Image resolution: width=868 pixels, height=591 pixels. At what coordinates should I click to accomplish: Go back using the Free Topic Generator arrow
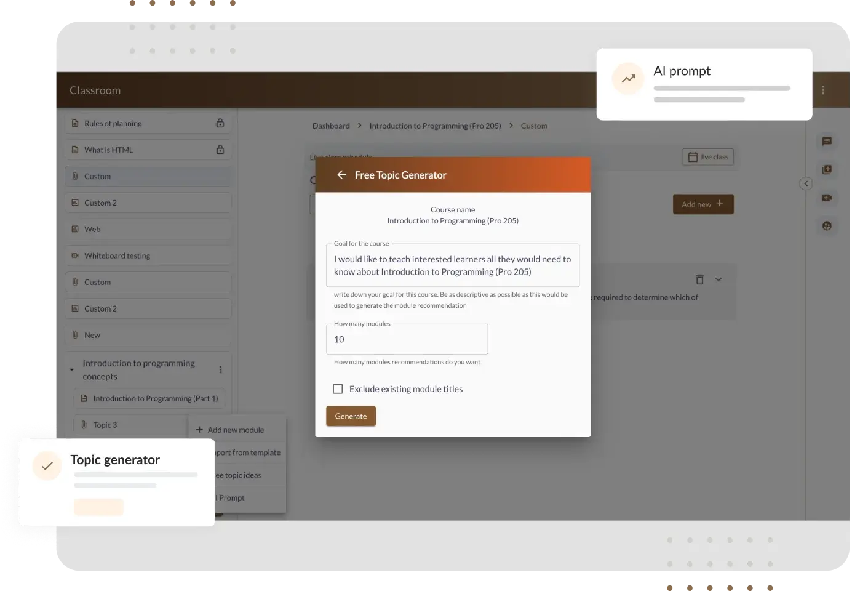tap(341, 175)
